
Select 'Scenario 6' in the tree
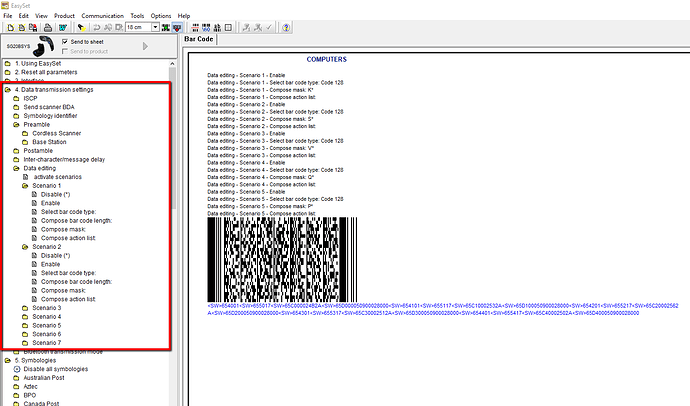point(47,334)
